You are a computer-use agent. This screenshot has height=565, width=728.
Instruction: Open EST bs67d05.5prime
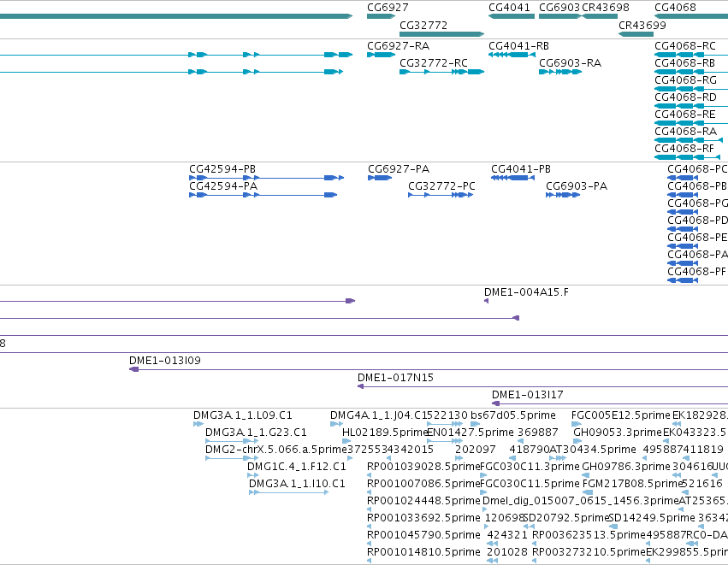pyautogui.click(x=513, y=415)
